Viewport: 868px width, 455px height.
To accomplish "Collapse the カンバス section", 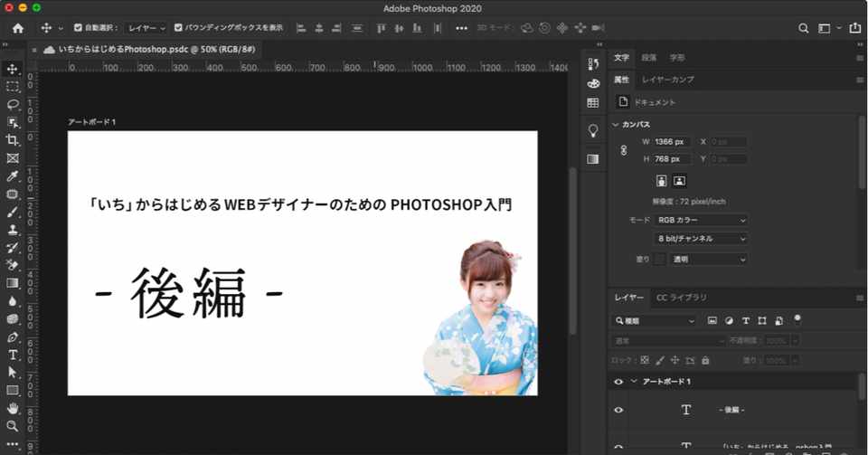I will (x=615, y=125).
